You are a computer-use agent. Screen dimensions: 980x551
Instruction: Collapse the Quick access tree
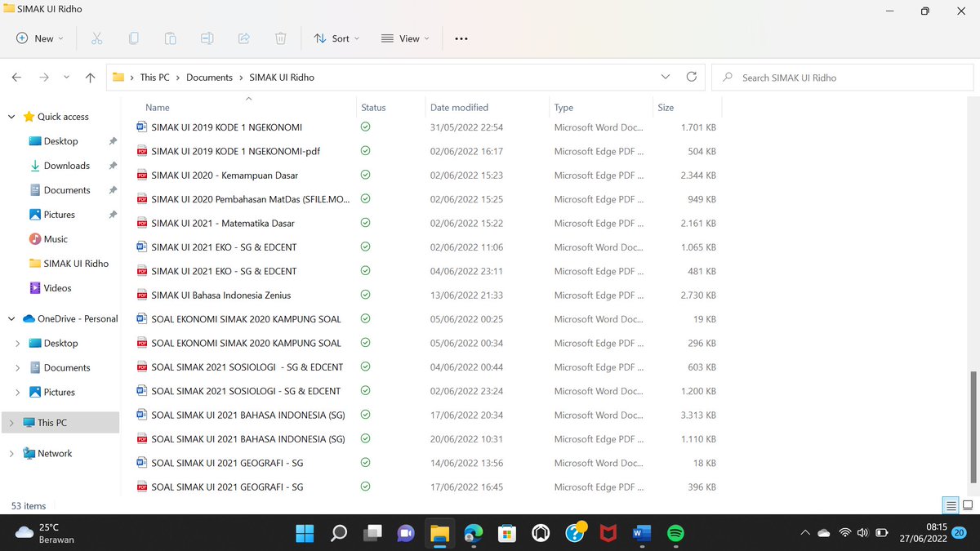[11, 117]
